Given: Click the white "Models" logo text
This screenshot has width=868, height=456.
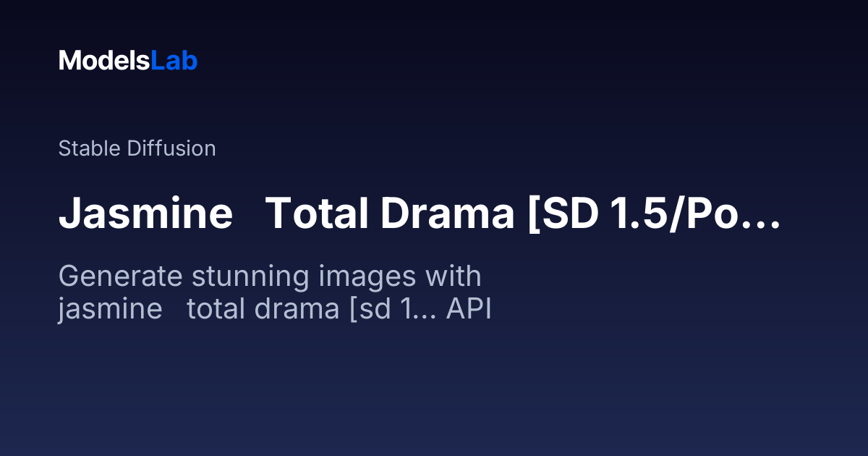Looking at the screenshot, I should pyautogui.click(x=105, y=61).
